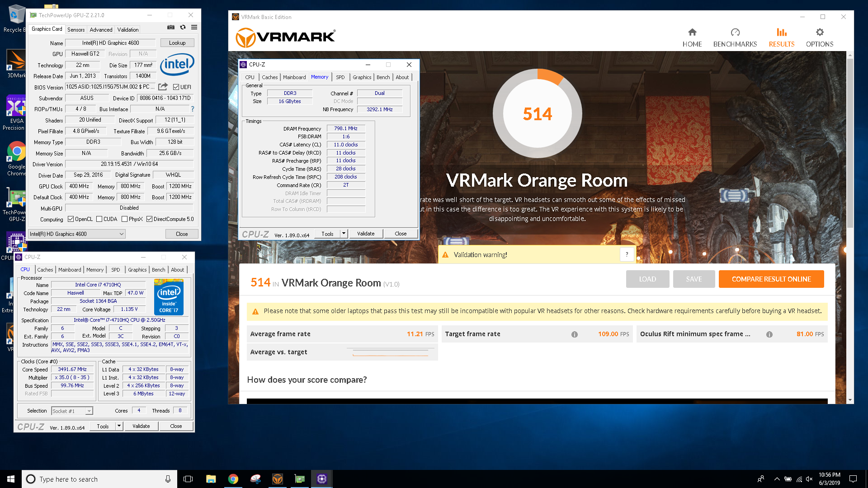868x488 pixels.
Task: Click Task View taskbar button
Action: (x=188, y=479)
